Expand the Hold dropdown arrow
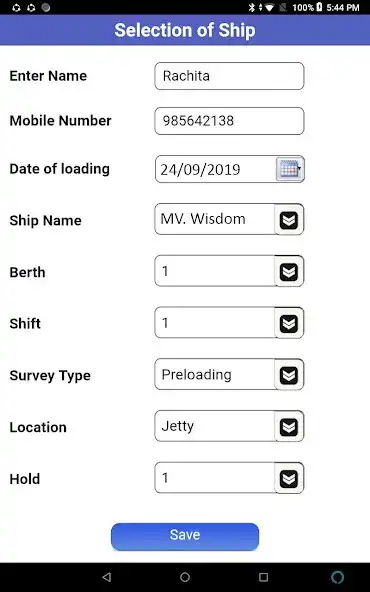This screenshot has height=592, width=370. click(289, 478)
